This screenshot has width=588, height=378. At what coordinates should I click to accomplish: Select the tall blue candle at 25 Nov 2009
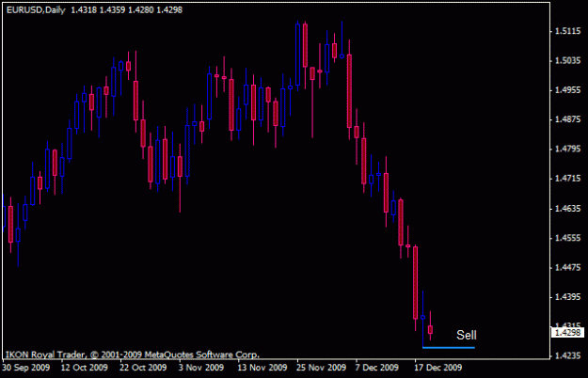click(297, 55)
